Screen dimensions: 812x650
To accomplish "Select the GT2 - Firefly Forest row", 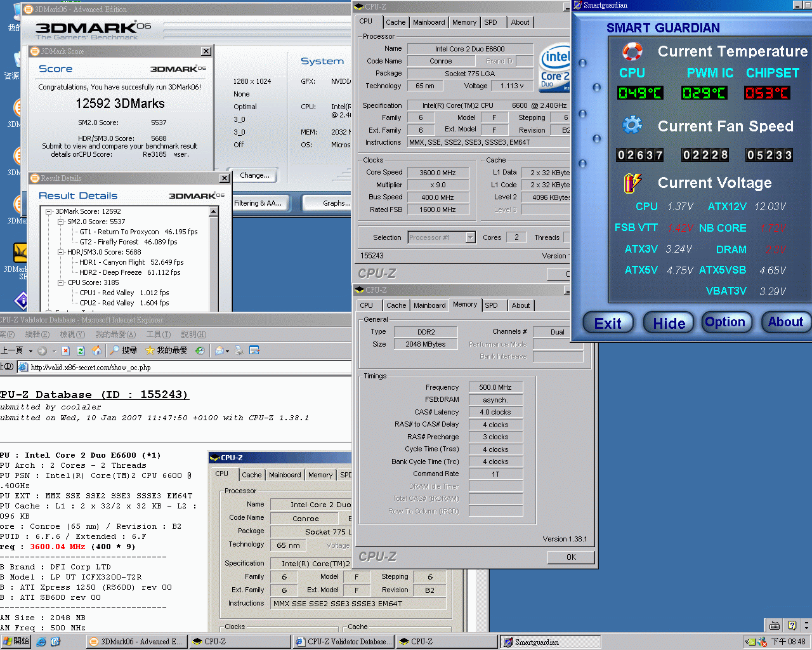I will (x=128, y=242).
